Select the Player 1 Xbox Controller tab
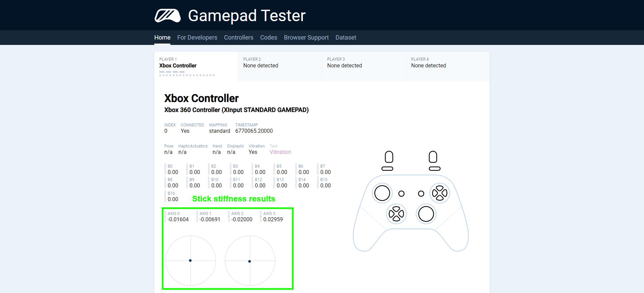The height and width of the screenshot is (293, 644). (196, 66)
